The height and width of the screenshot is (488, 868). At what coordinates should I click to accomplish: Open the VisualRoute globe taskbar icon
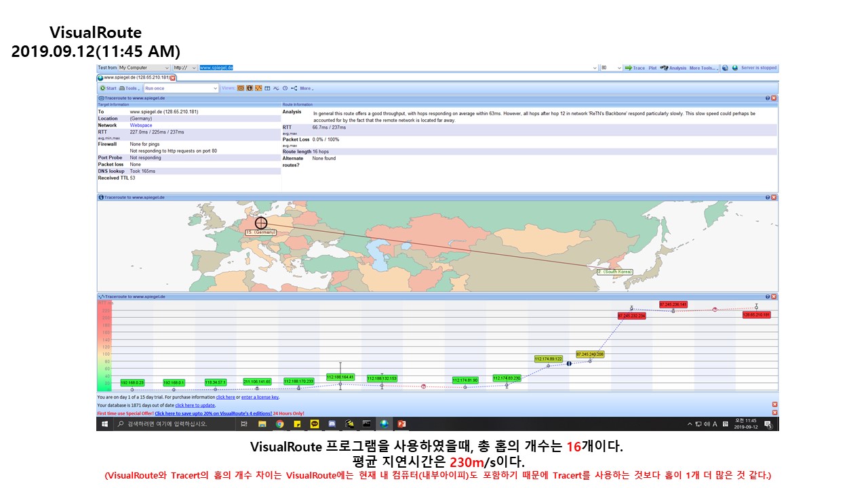point(384,424)
